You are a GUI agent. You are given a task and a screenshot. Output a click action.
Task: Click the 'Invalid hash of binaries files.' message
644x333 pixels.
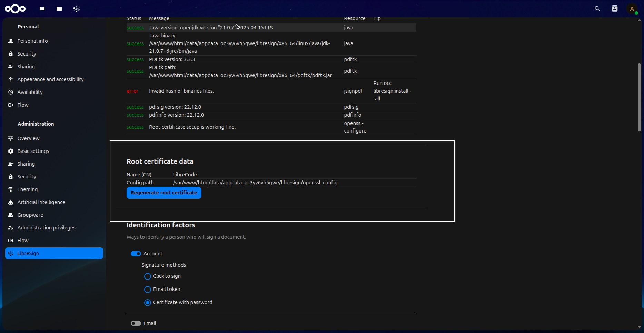pos(181,91)
